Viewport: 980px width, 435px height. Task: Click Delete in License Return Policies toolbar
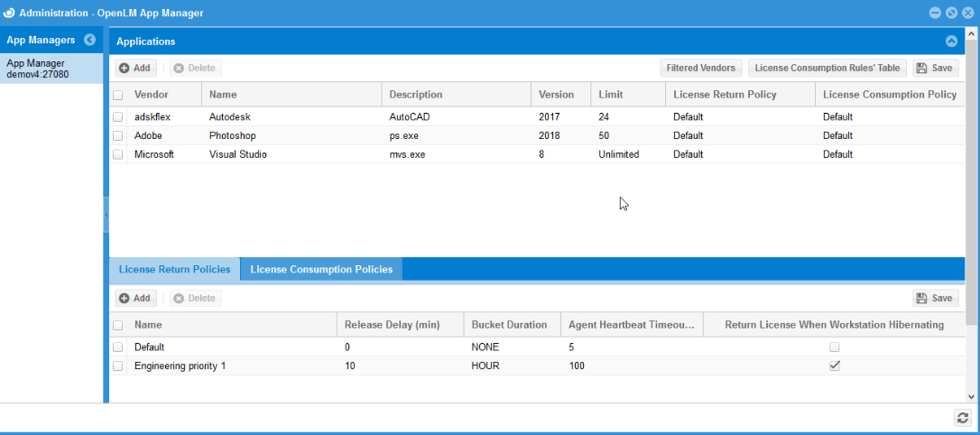pos(195,298)
